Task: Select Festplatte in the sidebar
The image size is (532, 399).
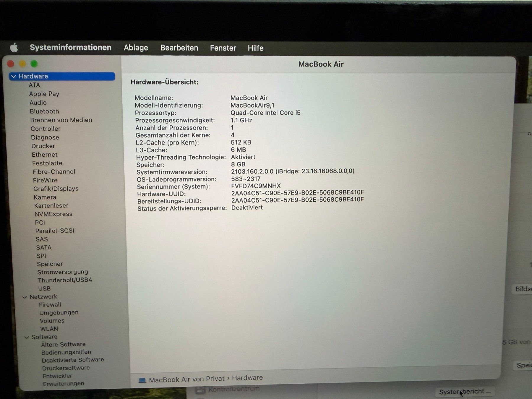Action: [47, 163]
